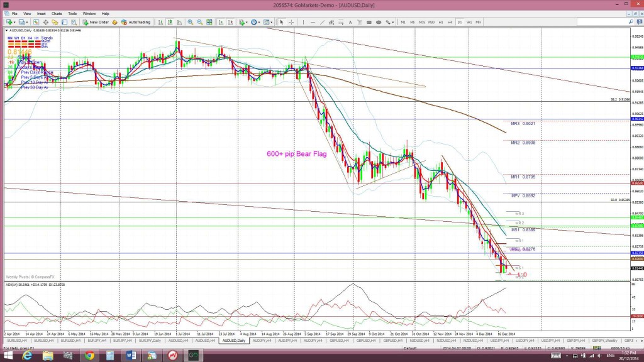Click the search magnifier icon

coord(631,22)
